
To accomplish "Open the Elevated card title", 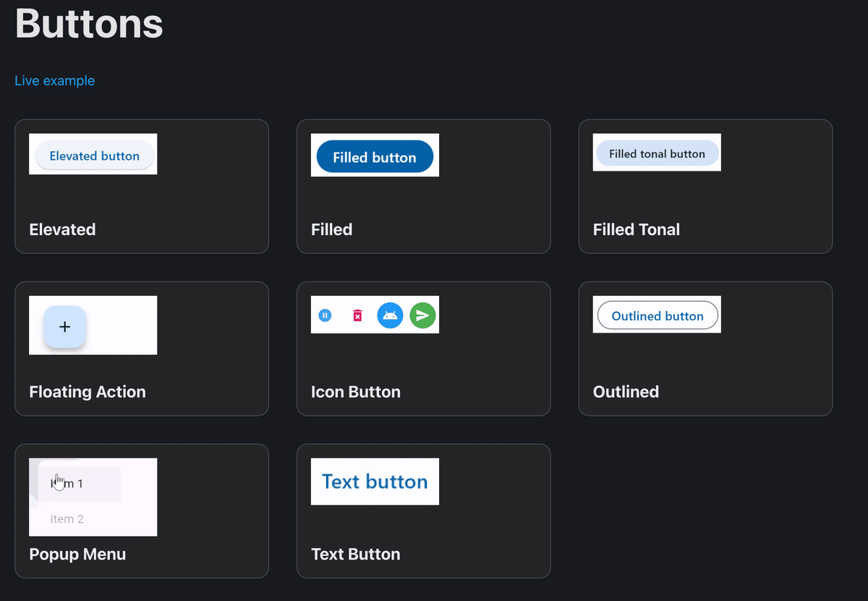I will [62, 229].
